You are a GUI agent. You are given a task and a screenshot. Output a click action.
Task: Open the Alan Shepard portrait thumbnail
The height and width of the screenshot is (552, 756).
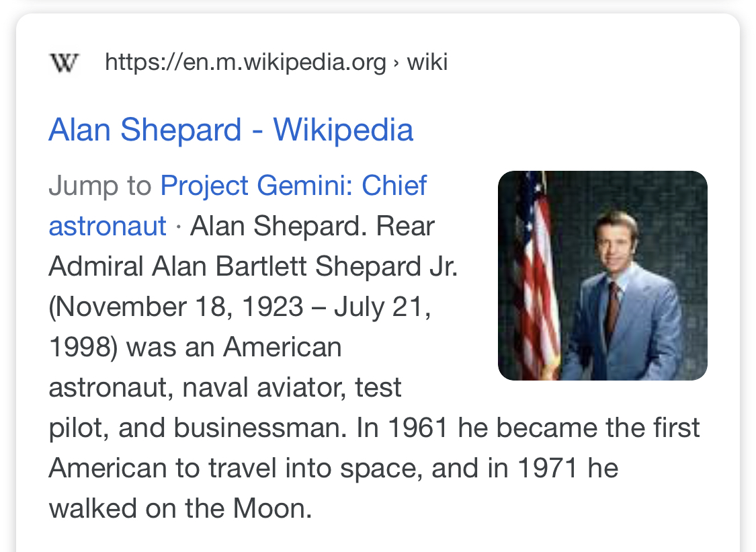pos(603,276)
